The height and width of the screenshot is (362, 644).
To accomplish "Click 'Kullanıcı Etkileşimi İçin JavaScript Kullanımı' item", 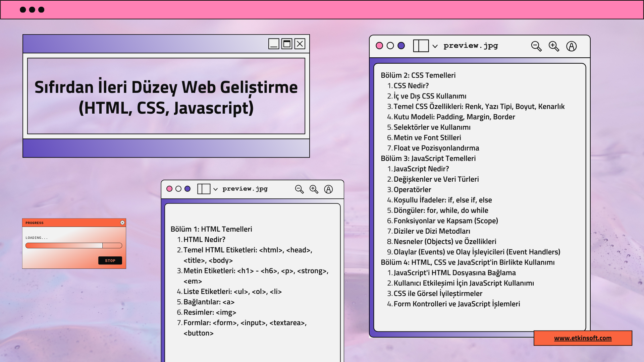I will [464, 283].
